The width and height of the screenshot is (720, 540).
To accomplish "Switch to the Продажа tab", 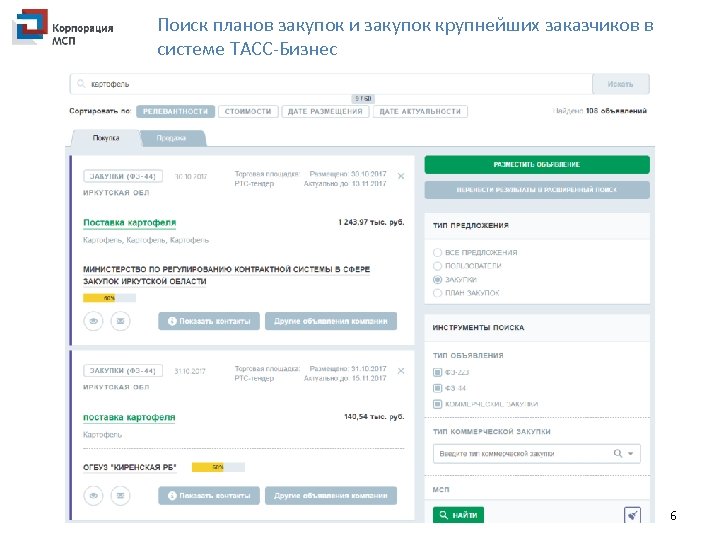I will coord(171,138).
